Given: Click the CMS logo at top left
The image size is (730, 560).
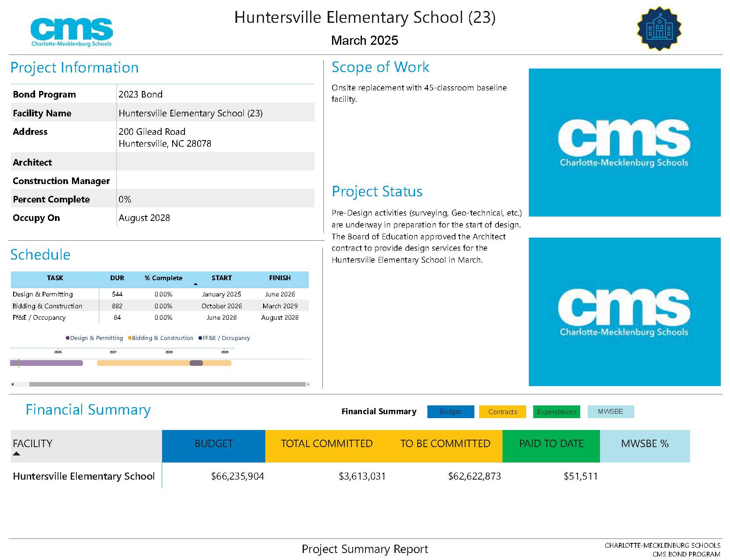Looking at the screenshot, I should (x=72, y=32).
